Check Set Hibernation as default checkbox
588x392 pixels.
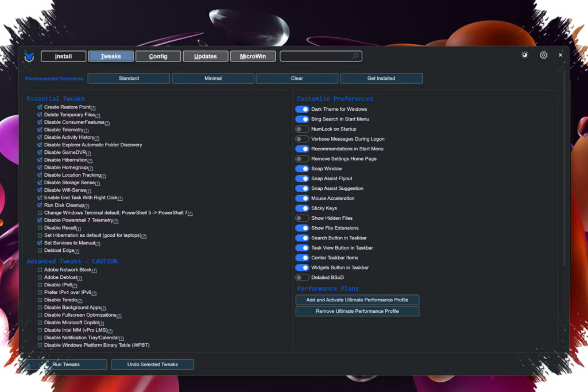[x=40, y=235]
